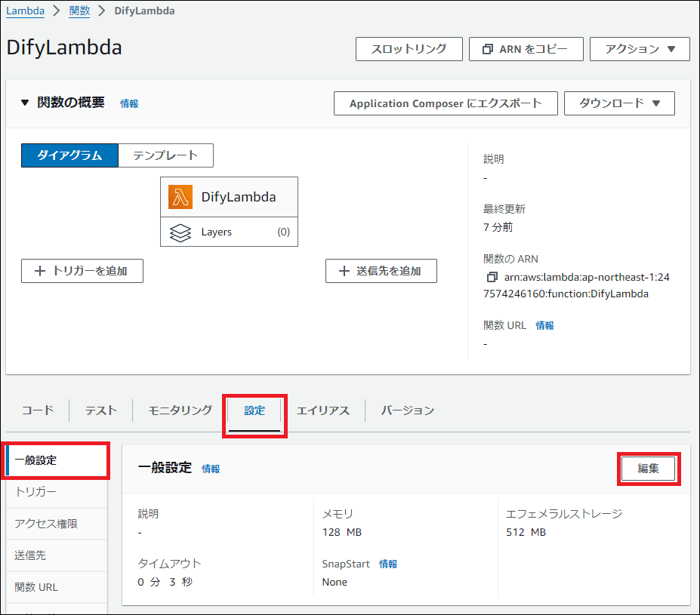Collapse the 関数の概要 section
The height and width of the screenshot is (615, 700).
click(x=25, y=103)
